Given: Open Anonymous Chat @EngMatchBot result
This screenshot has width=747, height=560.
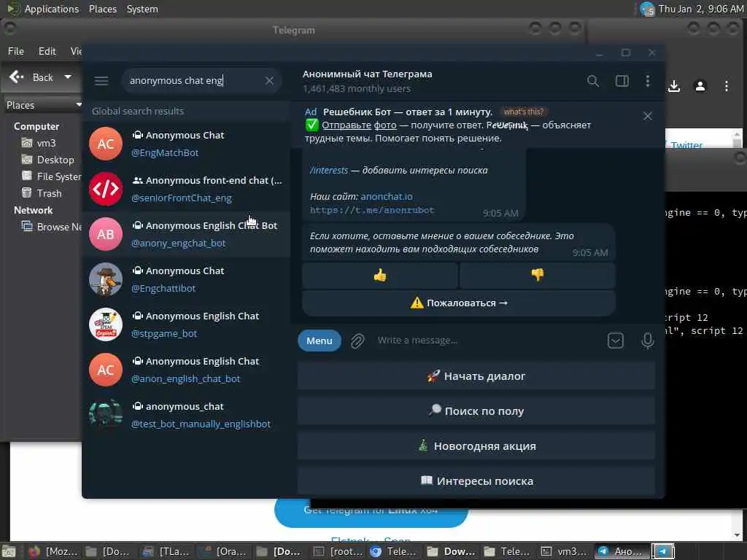Looking at the screenshot, I should [x=186, y=144].
